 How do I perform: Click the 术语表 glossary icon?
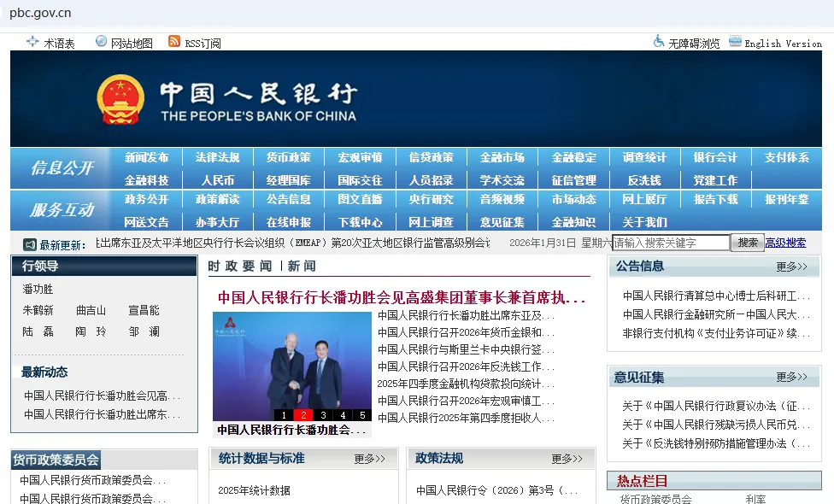pyautogui.click(x=32, y=42)
